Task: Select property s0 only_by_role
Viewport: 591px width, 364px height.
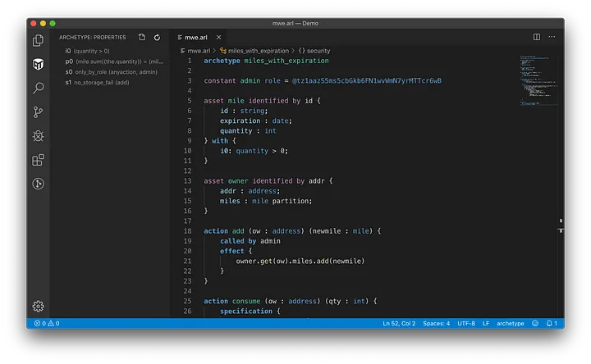Action: (x=111, y=72)
